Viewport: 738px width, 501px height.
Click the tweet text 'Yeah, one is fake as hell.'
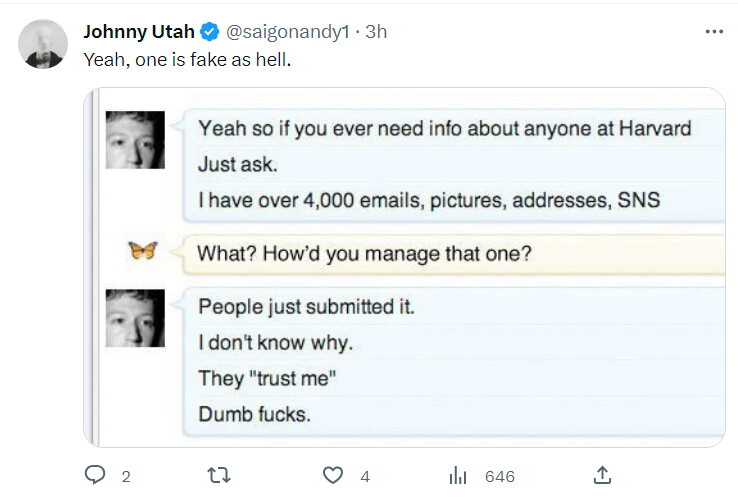186,59
